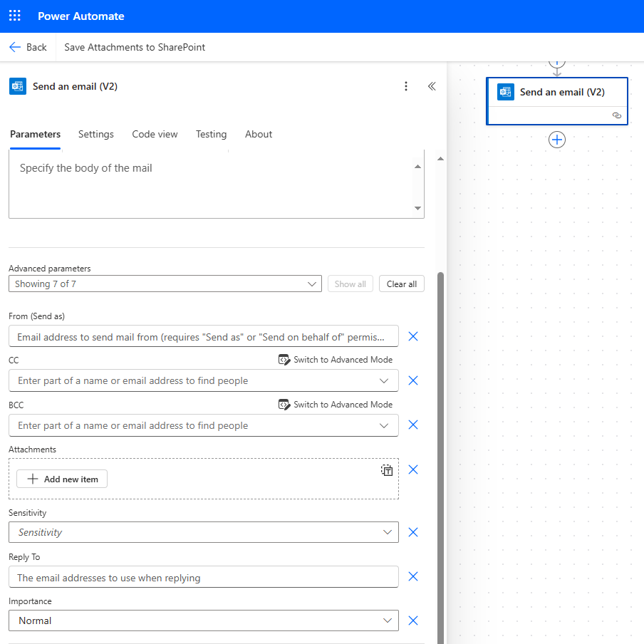Click the copy link icon on the flow card
The height and width of the screenshot is (644, 644).
pos(616,115)
